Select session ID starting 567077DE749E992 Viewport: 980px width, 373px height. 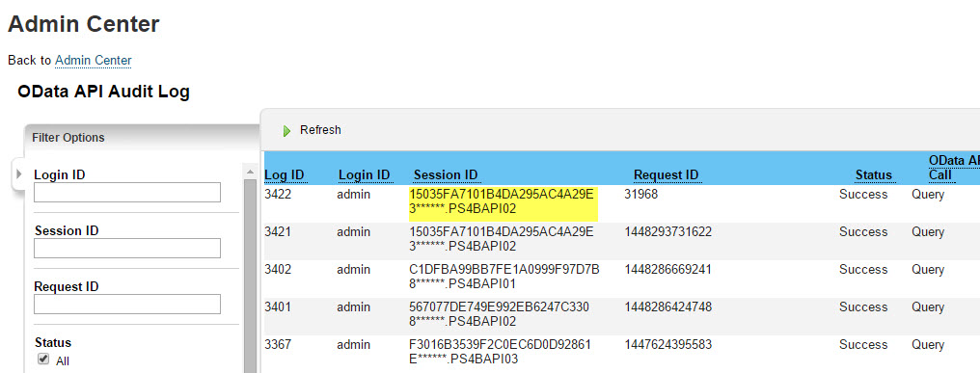click(x=500, y=314)
